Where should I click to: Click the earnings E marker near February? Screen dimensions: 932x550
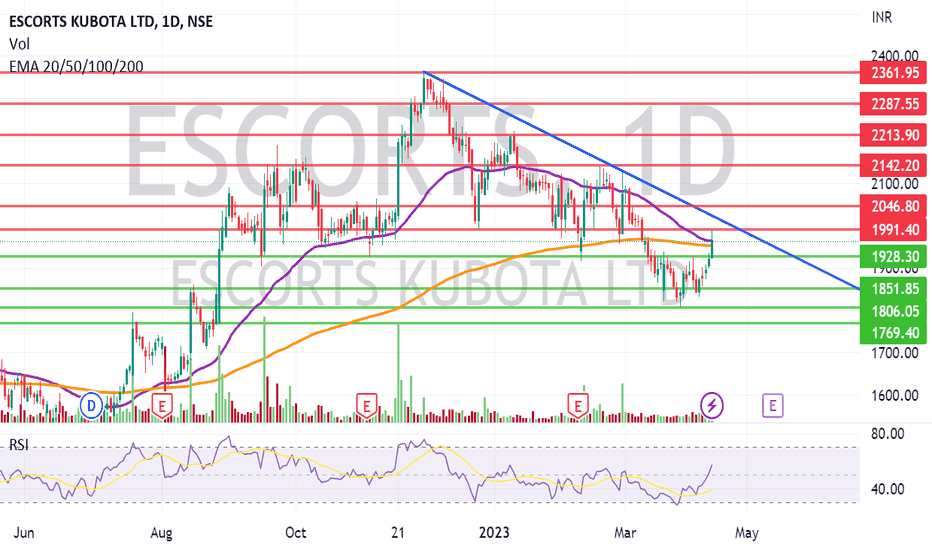[578, 407]
